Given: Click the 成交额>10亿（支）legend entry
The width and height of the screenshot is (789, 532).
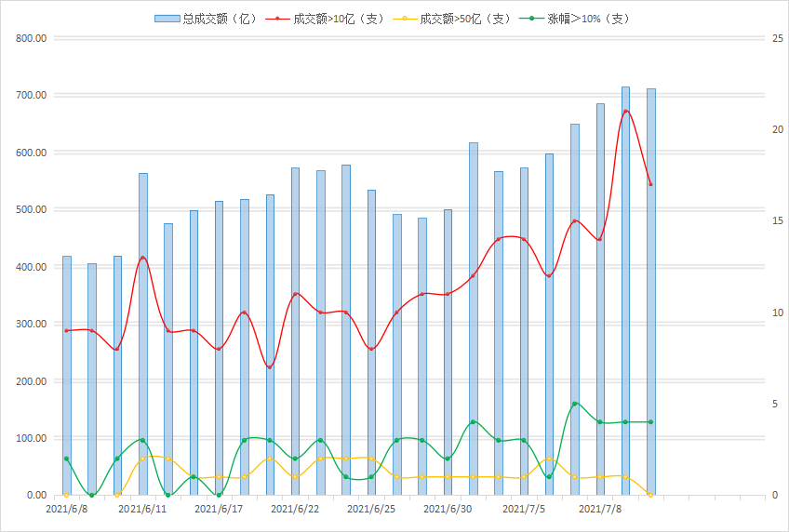Looking at the screenshot, I should click(325, 20).
